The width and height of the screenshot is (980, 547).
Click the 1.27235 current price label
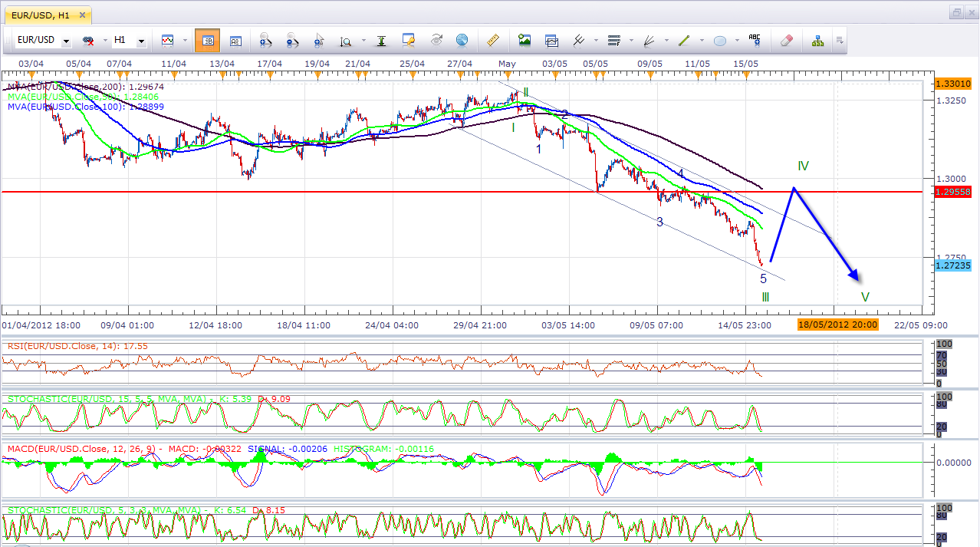(x=953, y=265)
